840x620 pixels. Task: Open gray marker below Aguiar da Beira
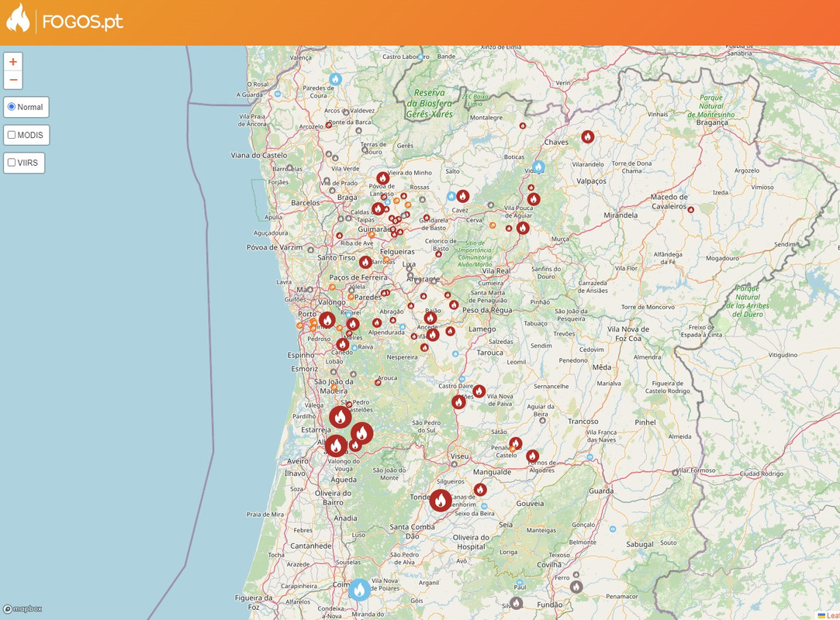coord(542,421)
